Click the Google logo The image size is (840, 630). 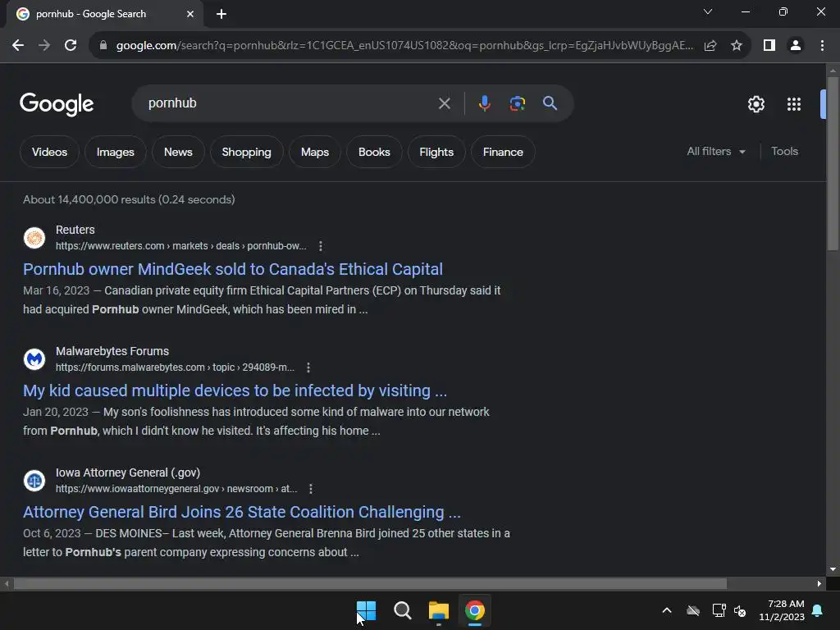57,104
